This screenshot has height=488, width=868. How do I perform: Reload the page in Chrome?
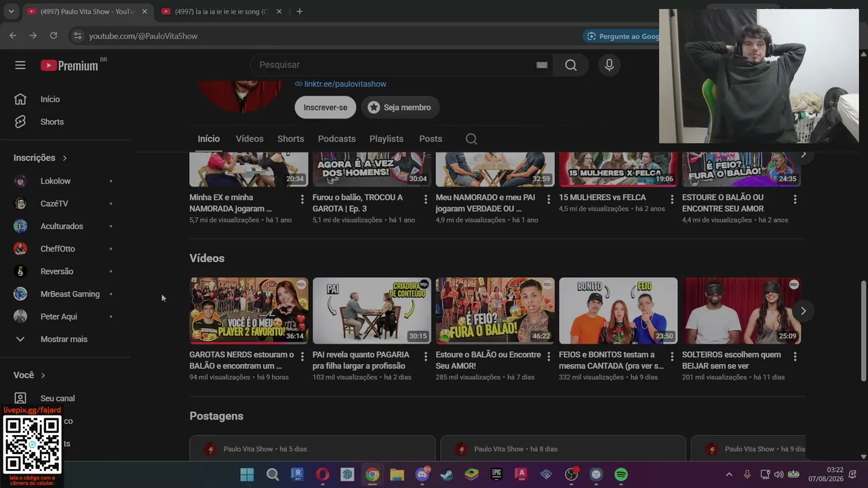[x=53, y=36]
